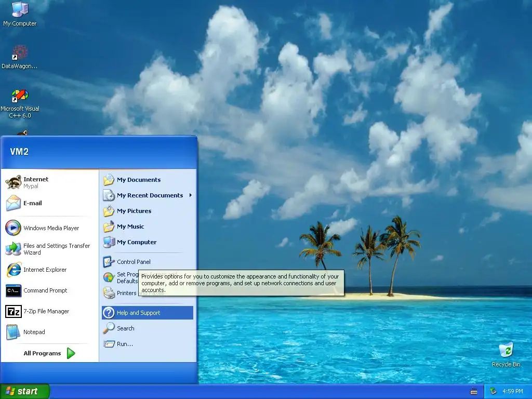Click the Control Panel icon

pyautogui.click(x=109, y=262)
